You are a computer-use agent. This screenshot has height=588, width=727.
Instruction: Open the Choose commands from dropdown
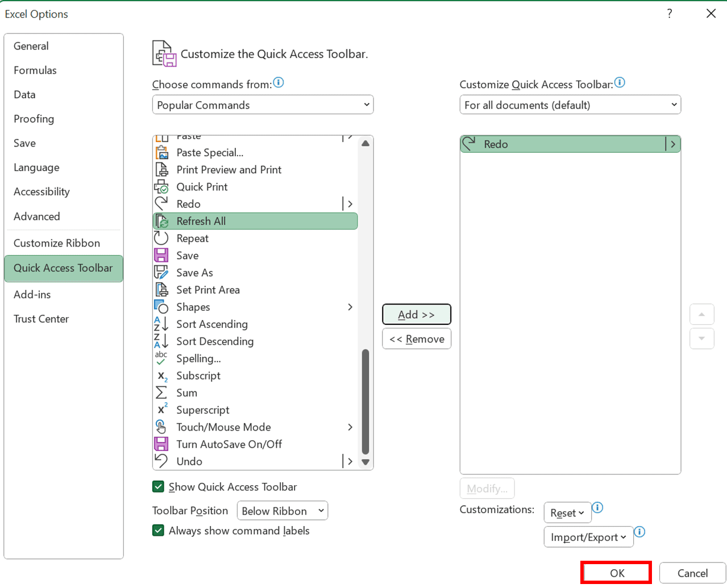(263, 105)
